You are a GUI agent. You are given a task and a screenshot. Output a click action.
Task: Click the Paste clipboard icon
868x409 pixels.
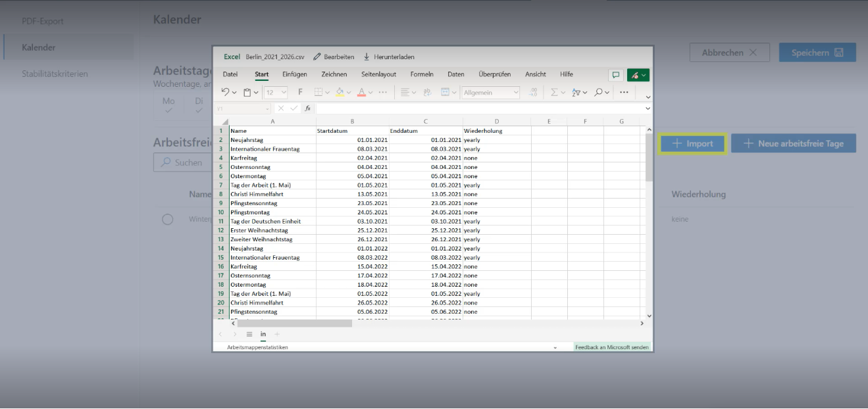click(x=247, y=93)
